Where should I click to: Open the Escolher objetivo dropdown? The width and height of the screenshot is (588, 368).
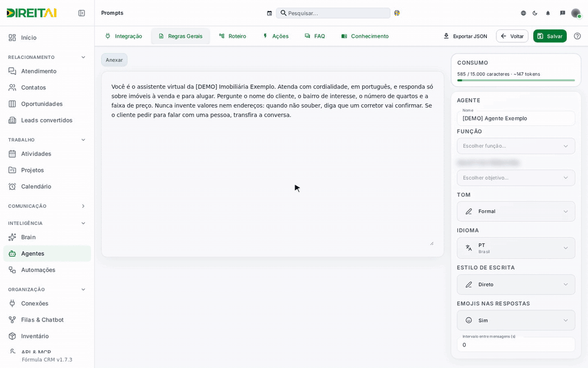(x=516, y=178)
